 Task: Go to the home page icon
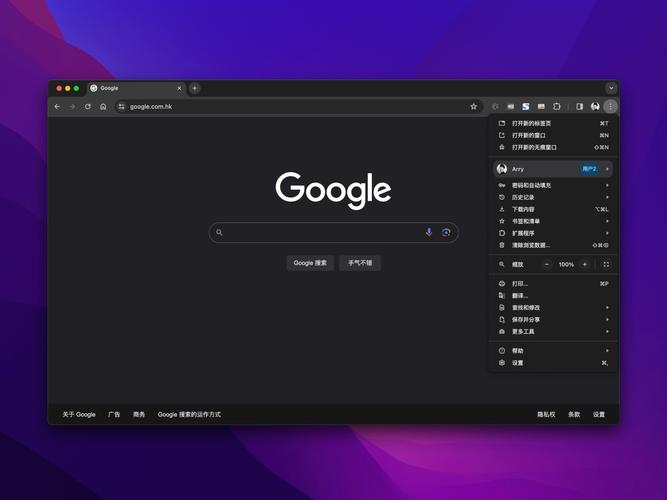coord(103,106)
